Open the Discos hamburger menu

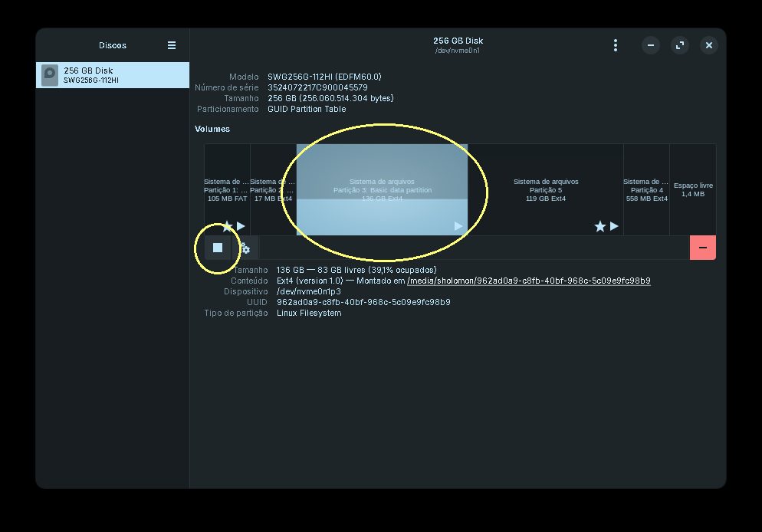pos(172,45)
